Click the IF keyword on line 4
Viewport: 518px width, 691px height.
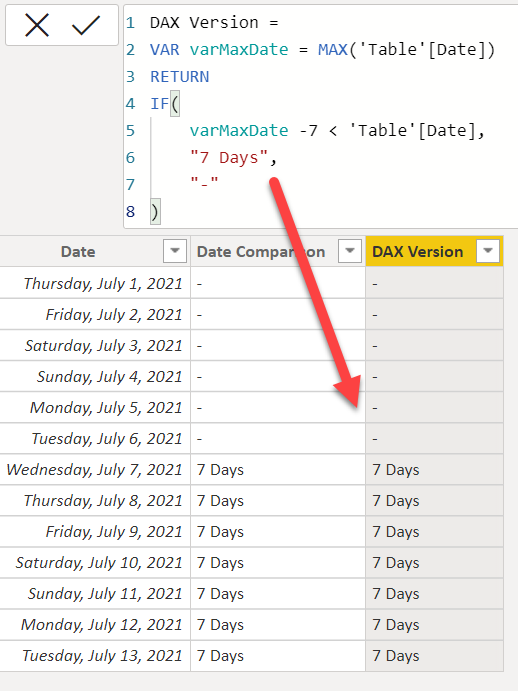click(x=160, y=104)
